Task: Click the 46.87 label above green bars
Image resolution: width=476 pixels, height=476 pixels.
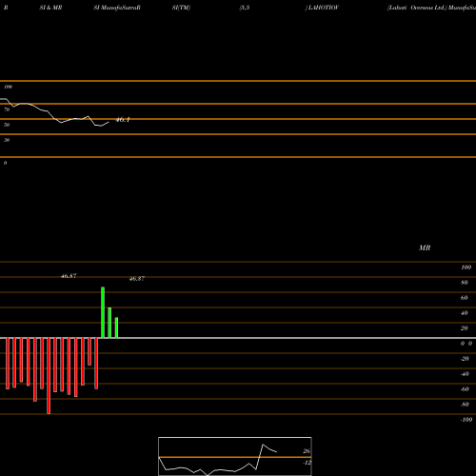Action: [137, 279]
